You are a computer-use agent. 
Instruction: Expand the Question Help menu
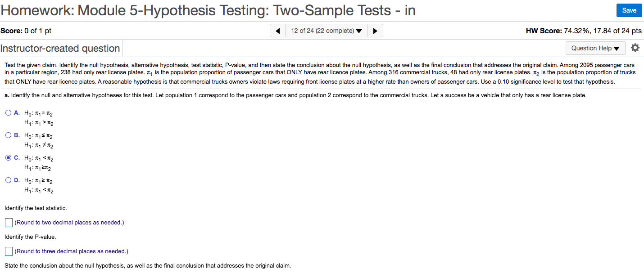[595, 48]
